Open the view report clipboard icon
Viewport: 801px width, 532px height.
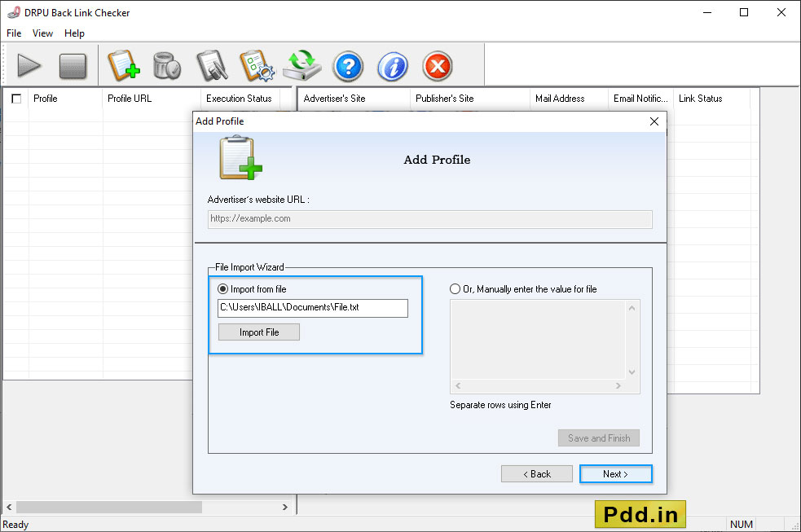tap(212, 65)
